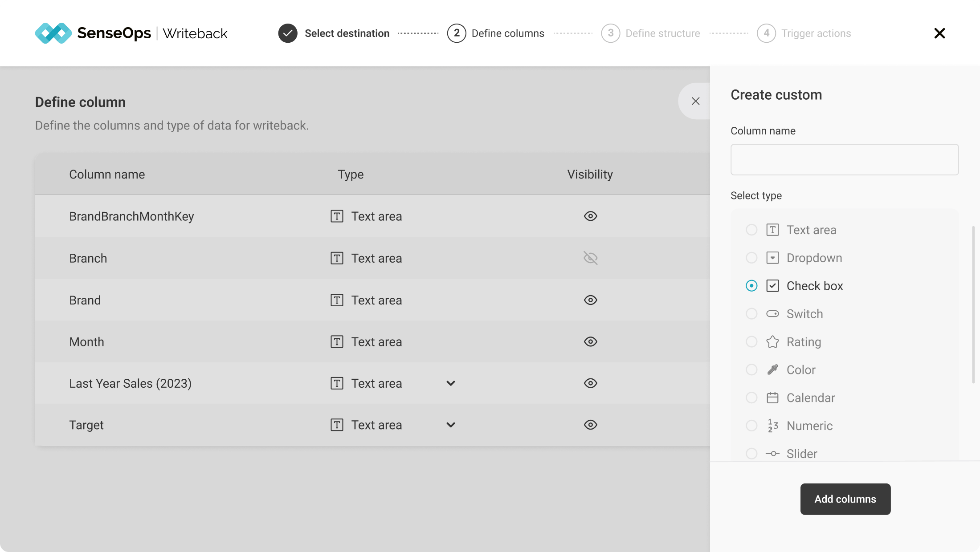
Task: Select the Numeric radio button
Action: 751,426
